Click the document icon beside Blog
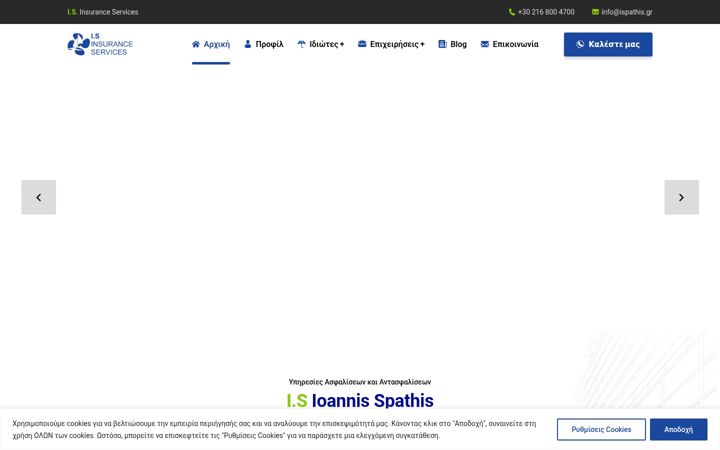Image resolution: width=720 pixels, height=450 pixels. pyautogui.click(x=442, y=44)
